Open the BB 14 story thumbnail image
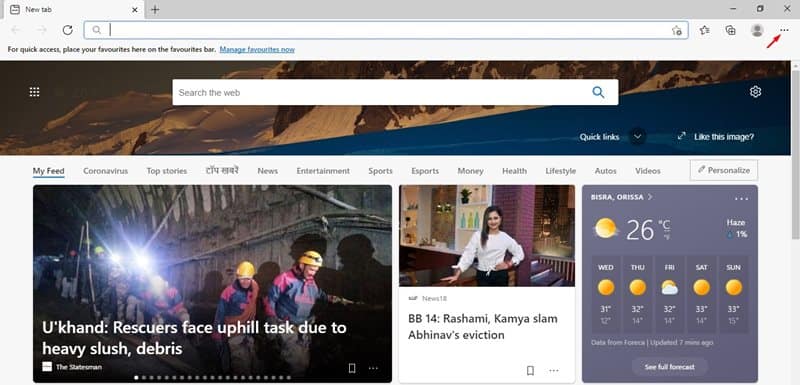Viewport: 800px width, 385px height. (x=487, y=236)
